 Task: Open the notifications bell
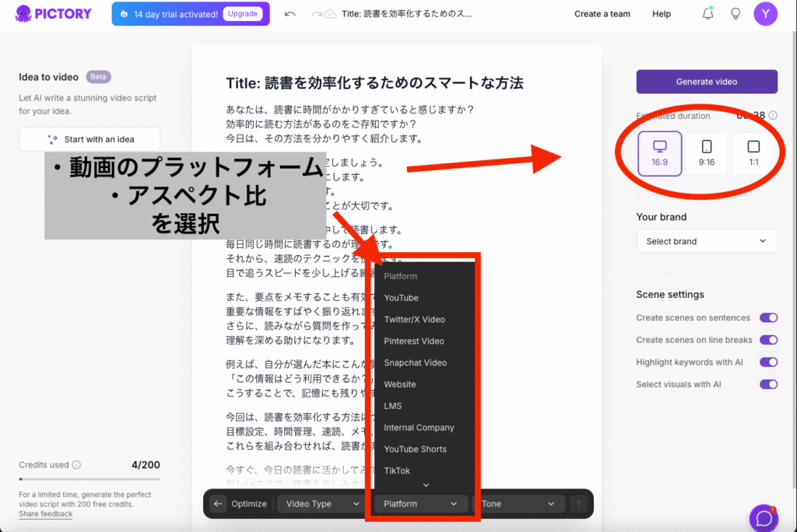708,14
